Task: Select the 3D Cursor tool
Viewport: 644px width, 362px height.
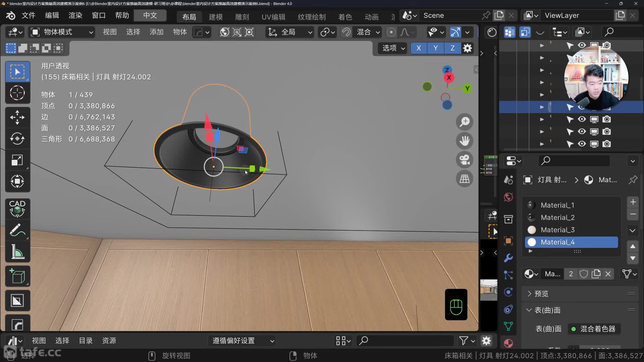Action: (17, 93)
